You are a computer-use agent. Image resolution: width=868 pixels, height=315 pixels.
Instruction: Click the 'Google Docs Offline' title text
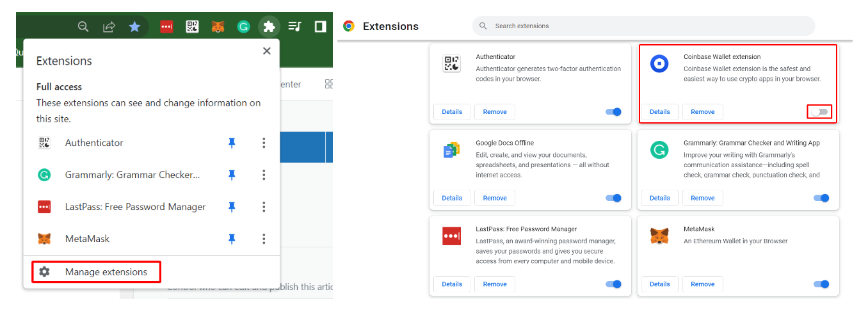pos(505,143)
